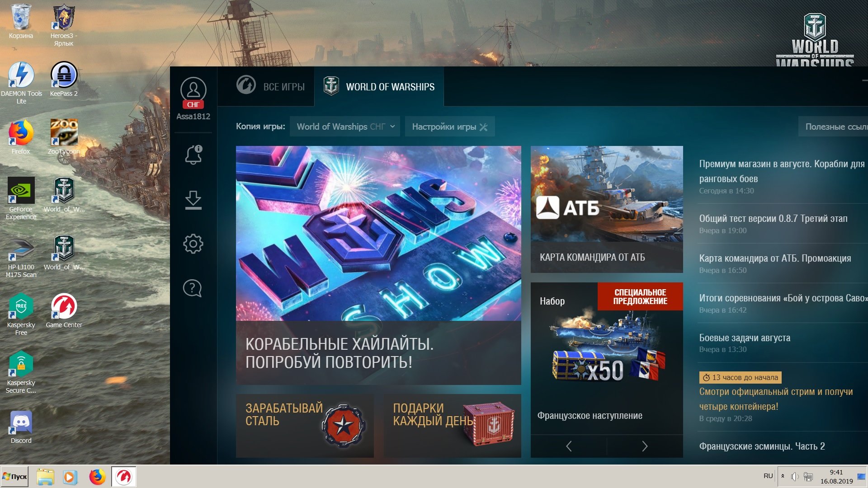Open the Зарабатывай сталь tile
Image resolution: width=868 pixels, height=488 pixels.
pos(305,426)
